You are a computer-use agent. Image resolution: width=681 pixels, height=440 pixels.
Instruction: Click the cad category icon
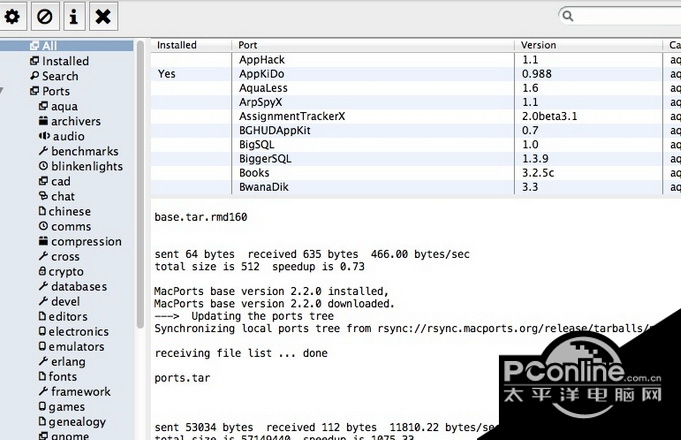click(x=43, y=181)
